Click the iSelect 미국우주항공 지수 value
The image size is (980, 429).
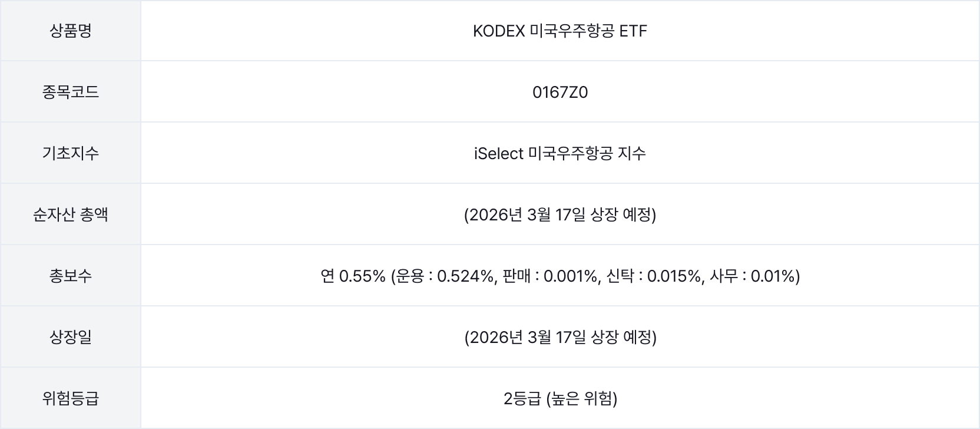click(560, 153)
